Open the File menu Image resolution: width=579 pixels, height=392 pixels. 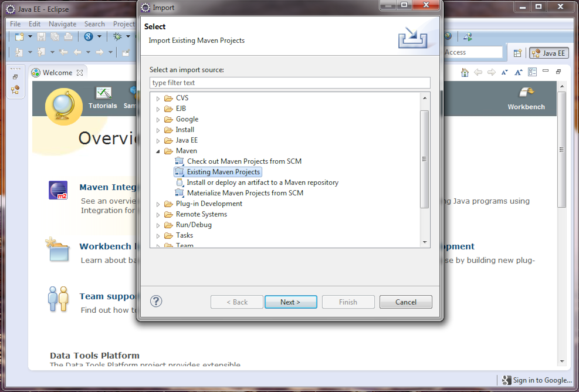[15, 24]
